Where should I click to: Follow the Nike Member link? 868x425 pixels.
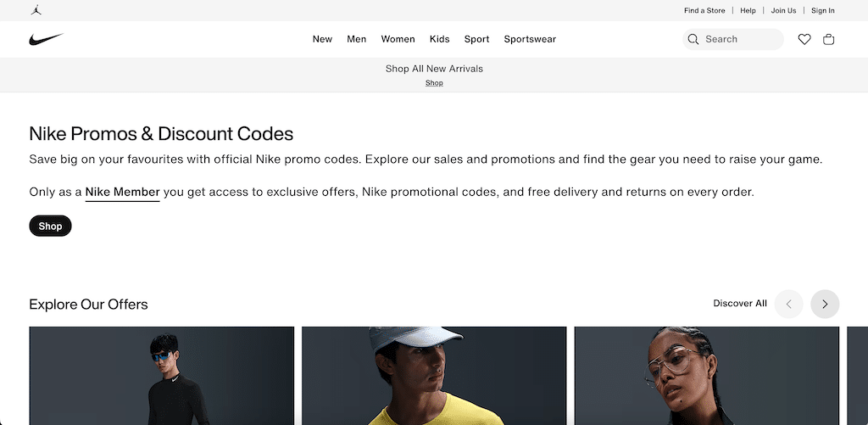point(122,193)
